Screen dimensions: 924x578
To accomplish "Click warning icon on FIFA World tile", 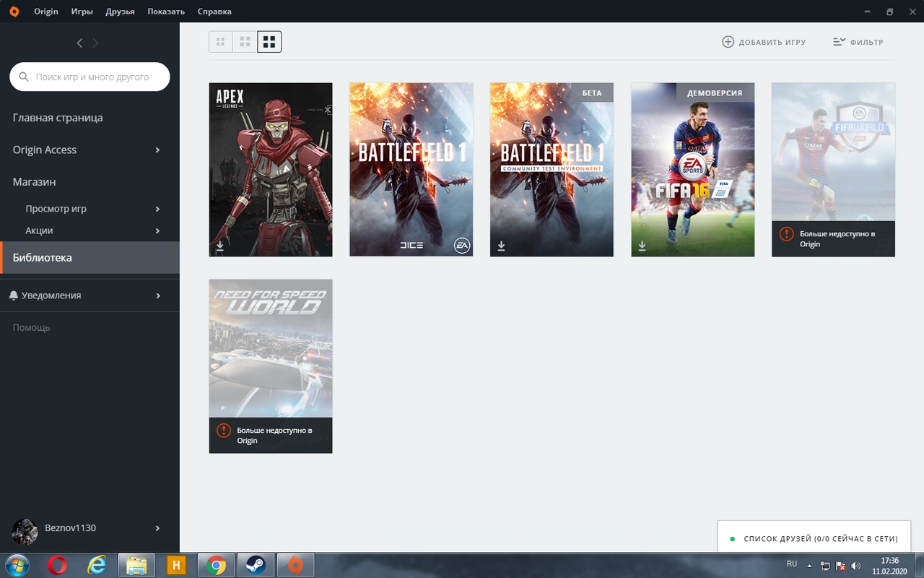I will coord(786,234).
